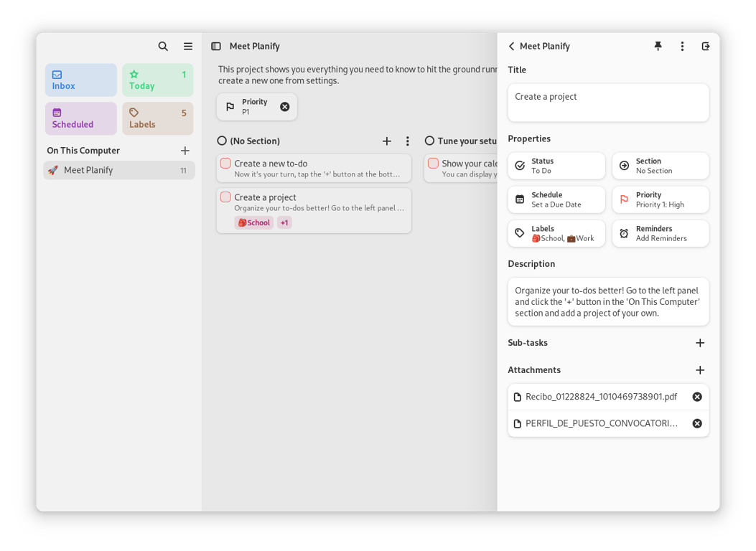Remove the Priority P1 filter
Screen dimensions: 756x551
[x=285, y=106]
